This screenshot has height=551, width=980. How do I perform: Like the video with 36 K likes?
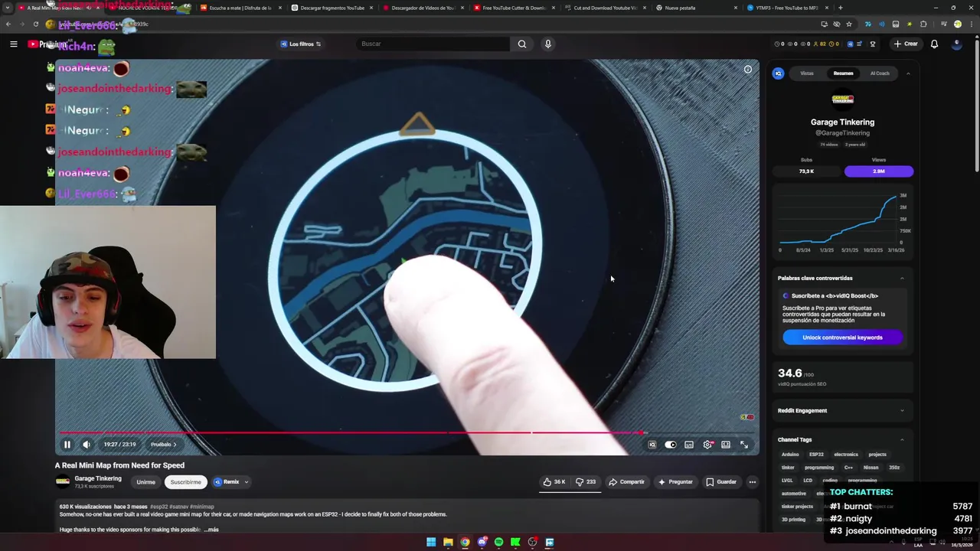pos(554,482)
